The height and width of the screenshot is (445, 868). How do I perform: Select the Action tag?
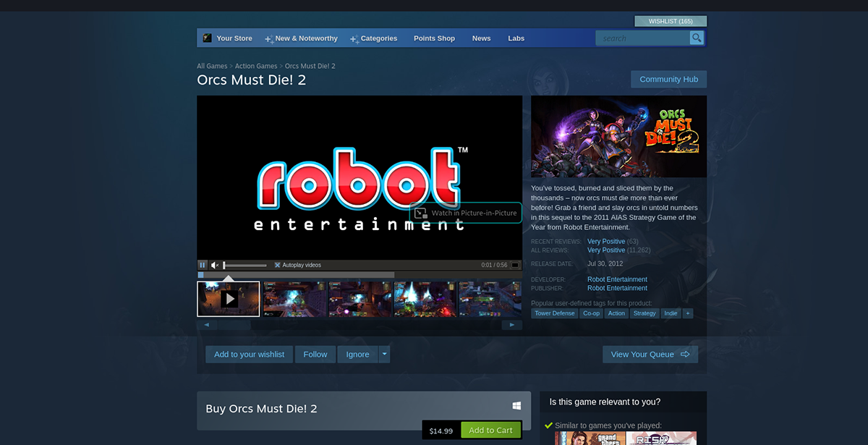616,313
